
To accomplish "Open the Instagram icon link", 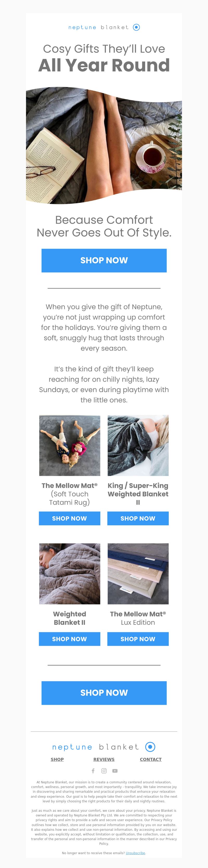I will 104,771.
